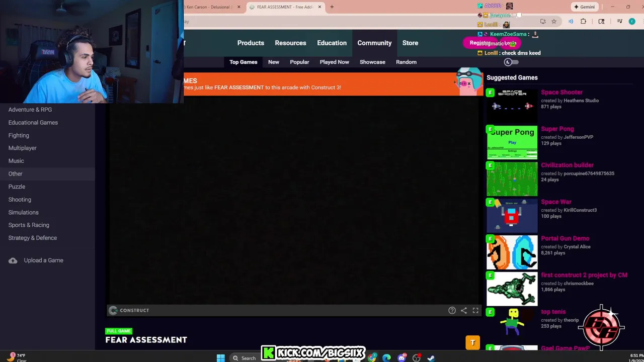The image size is (644, 362).
Task: Open the Simulations category
Action: [24, 213]
